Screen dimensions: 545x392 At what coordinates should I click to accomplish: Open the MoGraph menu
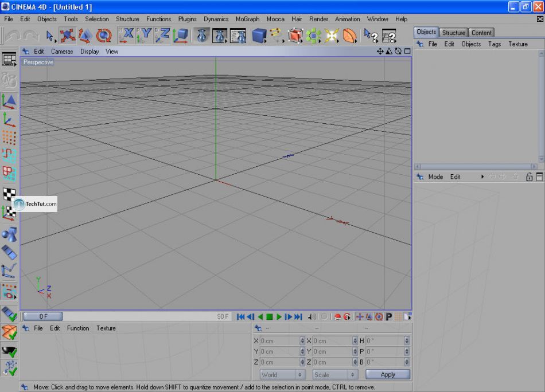point(247,19)
